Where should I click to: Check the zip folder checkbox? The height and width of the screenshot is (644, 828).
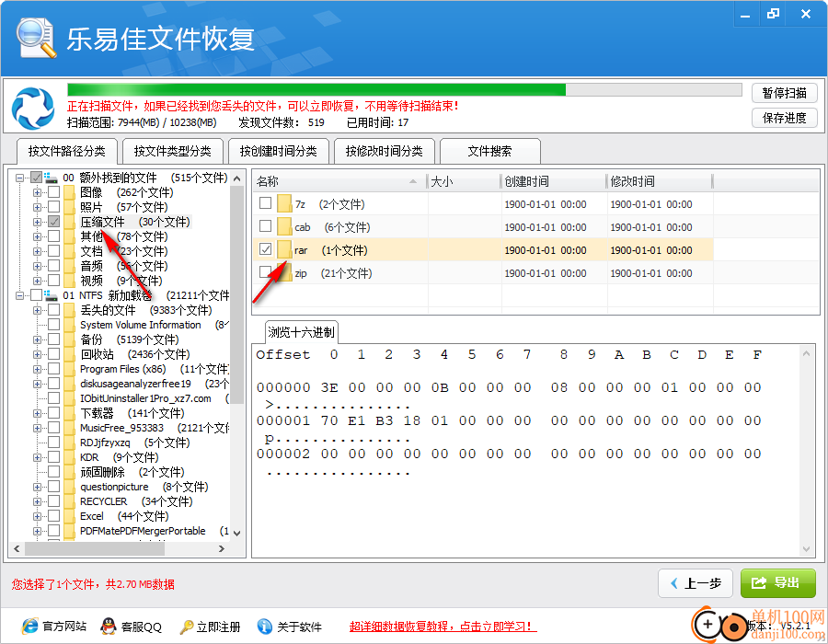(x=266, y=271)
